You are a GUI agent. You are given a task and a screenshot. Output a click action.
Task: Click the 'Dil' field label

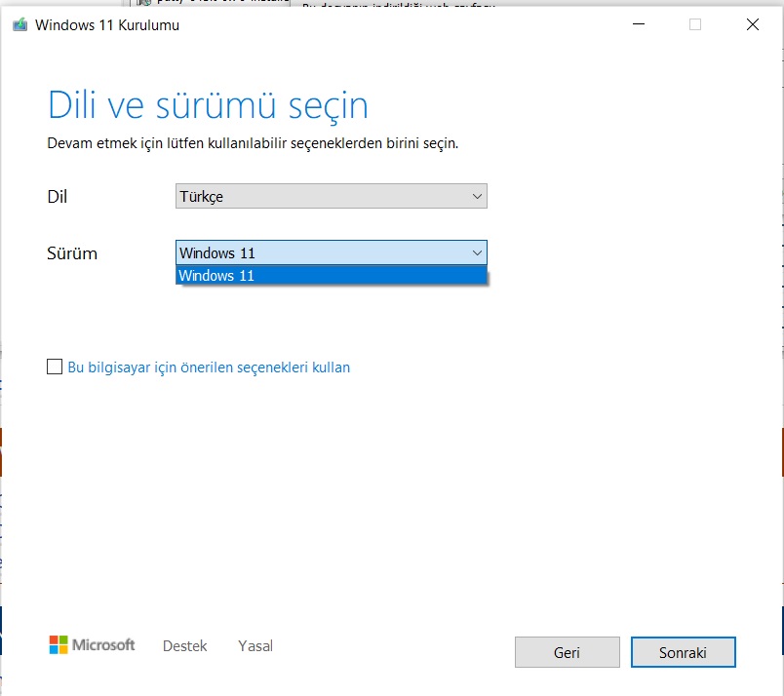(58, 197)
